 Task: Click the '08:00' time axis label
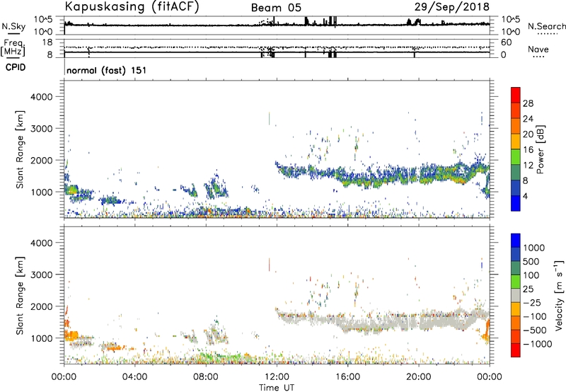(206, 377)
